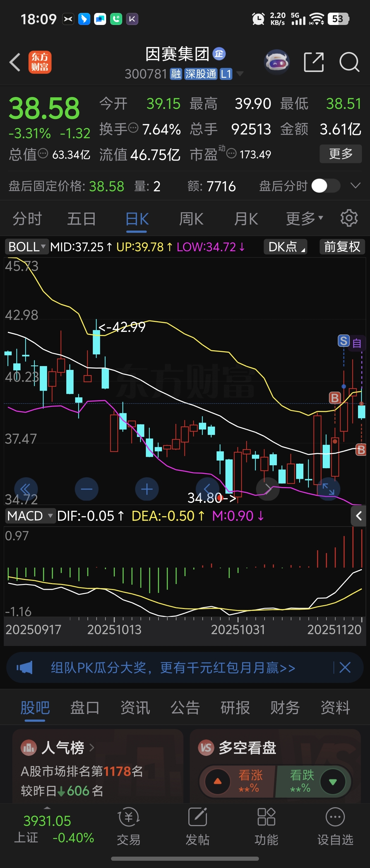The height and width of the screenshot is (868, 370).
Task: Expand the after-hours row chevron
Action: point(355,186)
